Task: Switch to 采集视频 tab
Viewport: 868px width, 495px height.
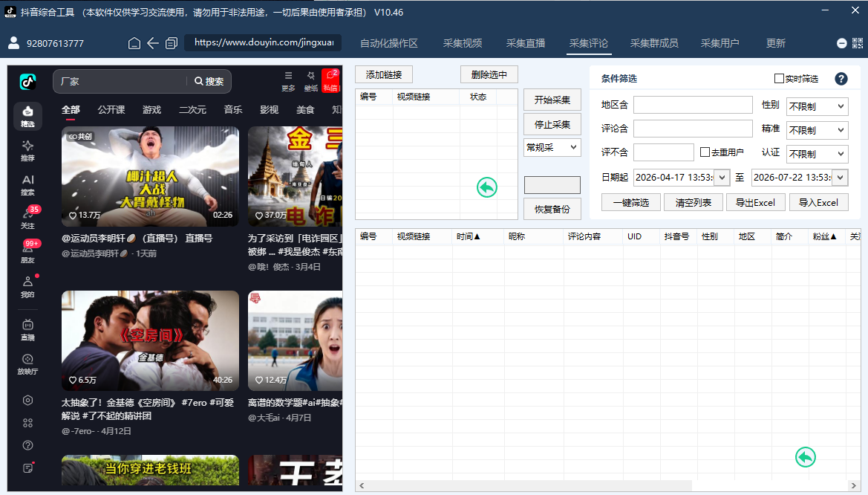Action: [x=463, y=43]
